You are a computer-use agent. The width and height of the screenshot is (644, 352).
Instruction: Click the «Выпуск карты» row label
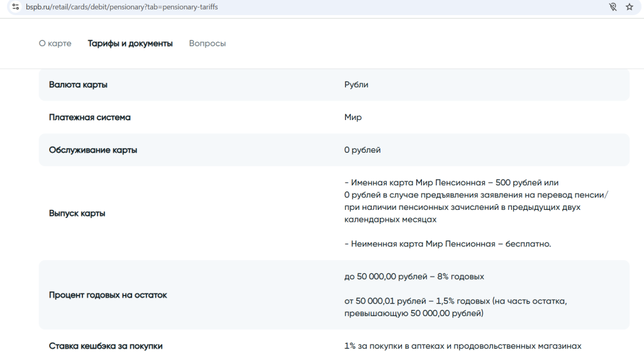coord(77,213)
